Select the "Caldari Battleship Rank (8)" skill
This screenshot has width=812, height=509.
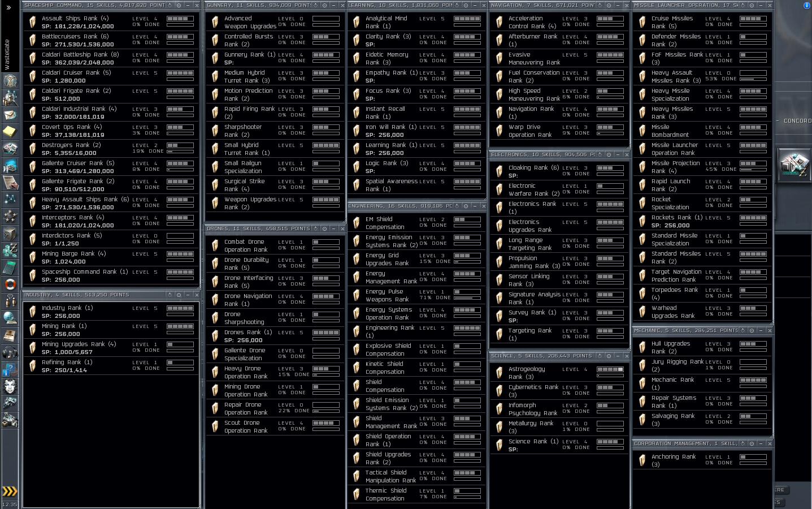(111, 58)
